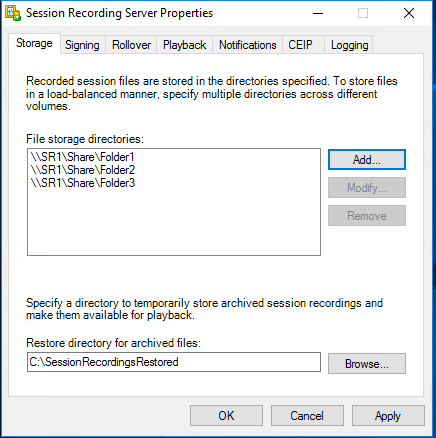Select the \\SR1\Share\Folder2 entry

point(83,170)
